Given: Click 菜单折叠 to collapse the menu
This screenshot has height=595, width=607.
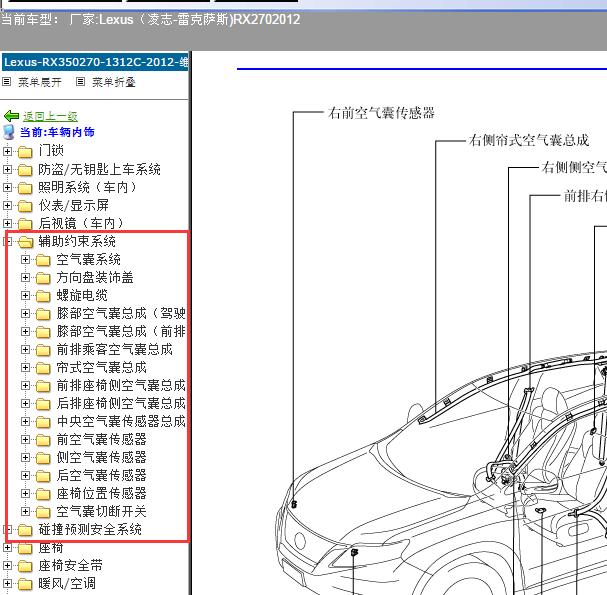Looking at the screenshot, I should click(x=113, y=82).
